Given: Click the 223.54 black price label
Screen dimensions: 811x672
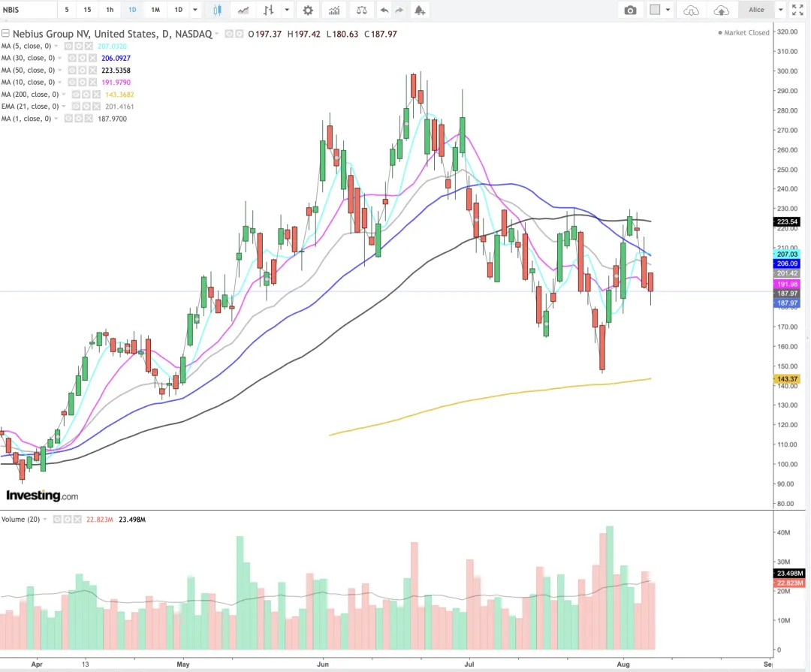Looking at the screenshot, I should pos(787,222).
